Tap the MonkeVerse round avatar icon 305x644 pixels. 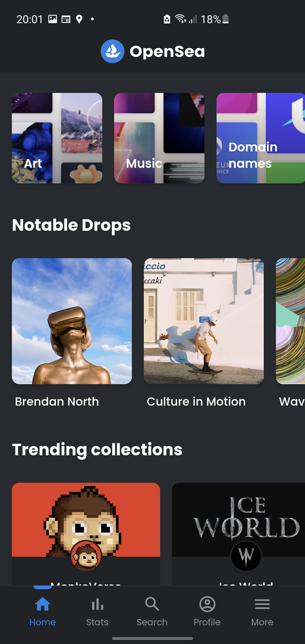coord(86,556)
